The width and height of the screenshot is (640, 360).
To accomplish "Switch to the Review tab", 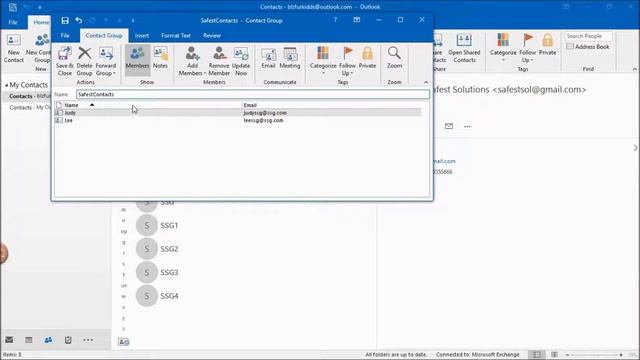I will pos(212,36).
